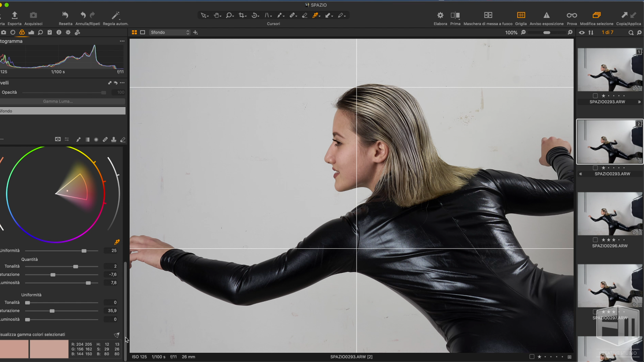Toggle the eye icon above the browser
The image size is (644, 362).
[x=582, y=33]
